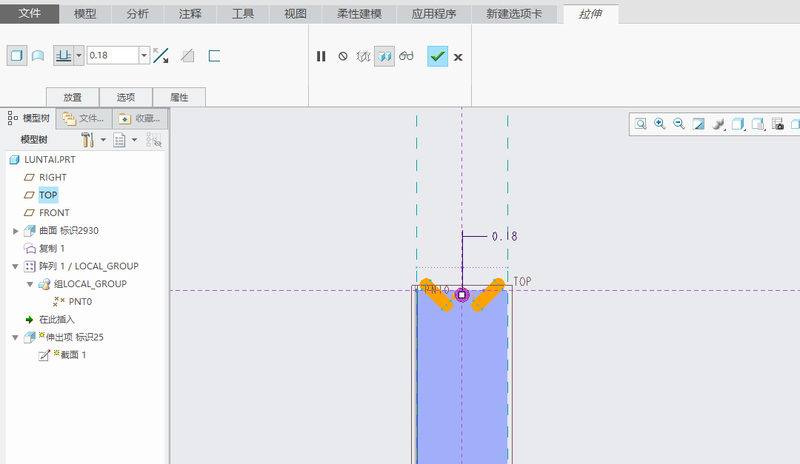Select the attached preview mode icon
The height and width of the screenshot is (464, 800).
tap(384, 56)
